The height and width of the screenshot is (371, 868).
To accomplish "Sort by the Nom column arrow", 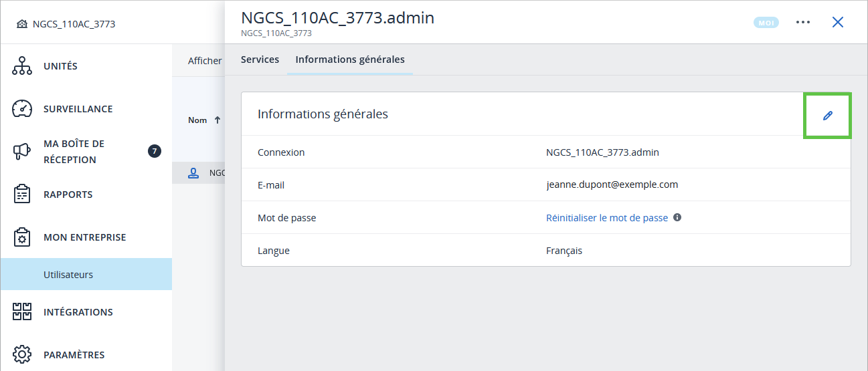I will pos(218,120).
